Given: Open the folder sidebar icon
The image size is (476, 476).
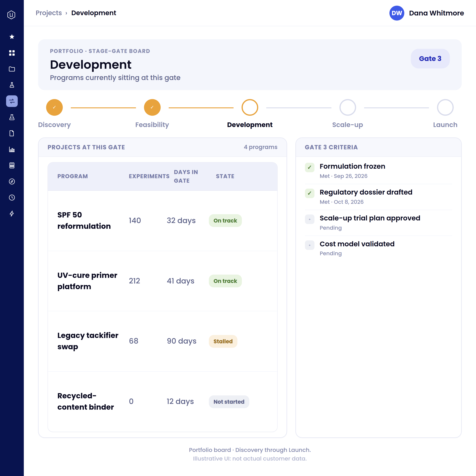Looking at the screenshot, I should click(12, 69).
